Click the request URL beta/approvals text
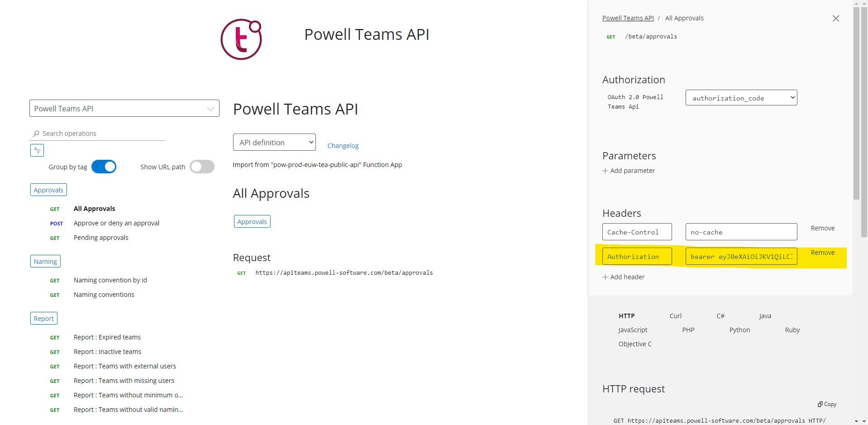The width and height of the screenshot is (868, 425). click(x=344, y=273)
